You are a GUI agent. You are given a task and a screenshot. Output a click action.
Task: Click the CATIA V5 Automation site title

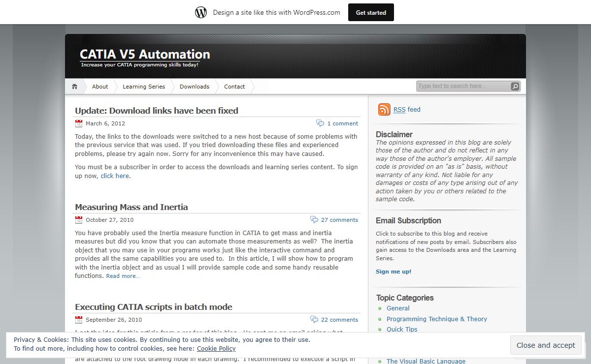point(145,54)
